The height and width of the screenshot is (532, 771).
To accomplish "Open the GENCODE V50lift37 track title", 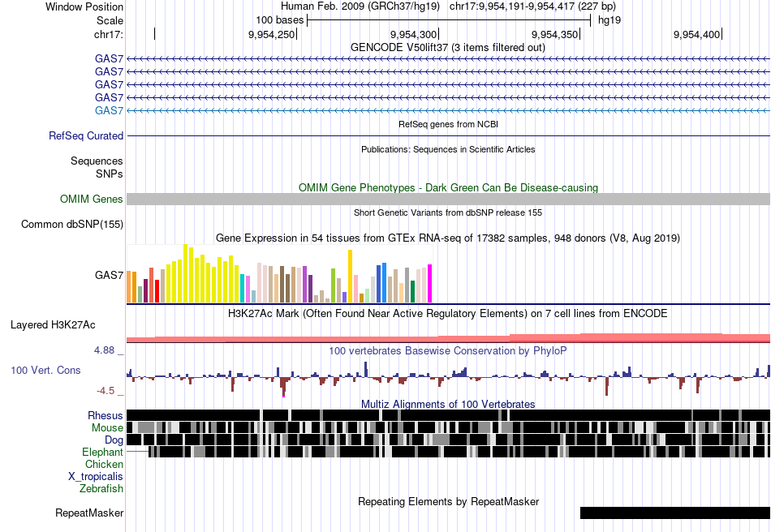I will click(x=447, y=47).
